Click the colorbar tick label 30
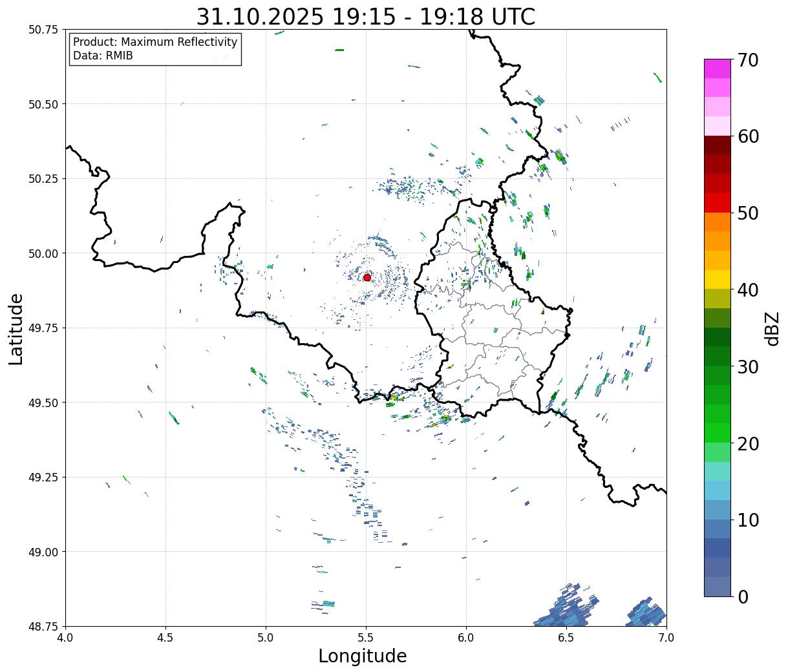This screenshot has width=788, height=672. (x=748, y=367)
